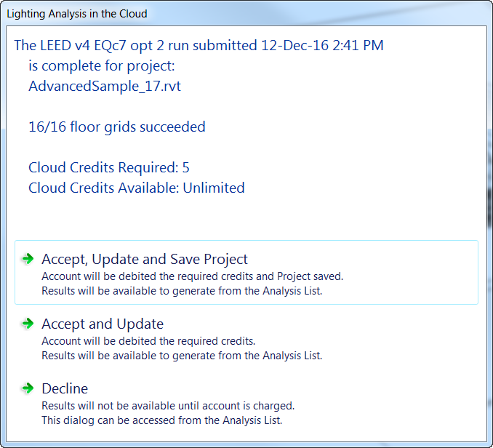Select the Accept and Update option
Image resolution: width=493 pixels, height=448 pixels.
click(103, 324)
